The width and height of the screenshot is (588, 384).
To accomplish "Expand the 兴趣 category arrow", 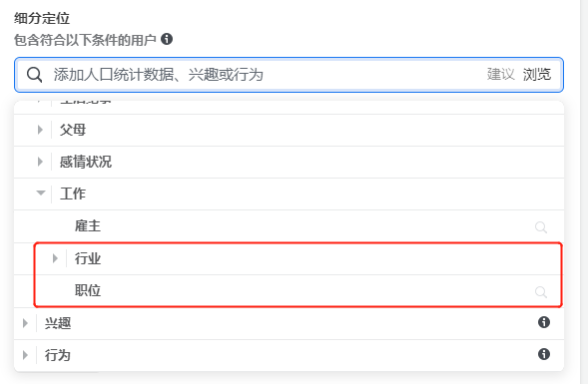I will click(25, 323).
